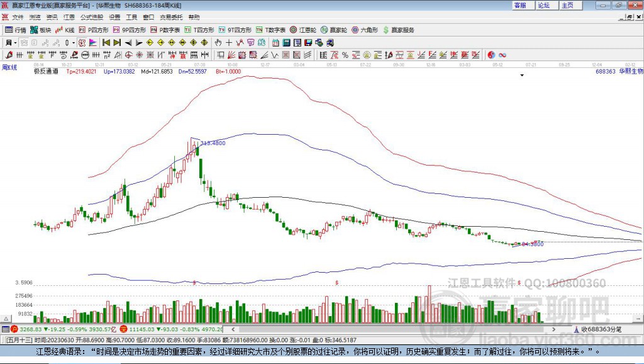The height and width of the screenshot is (364, 644).
Task: Select the red pencil drawing tool
Action: (9, 55)
